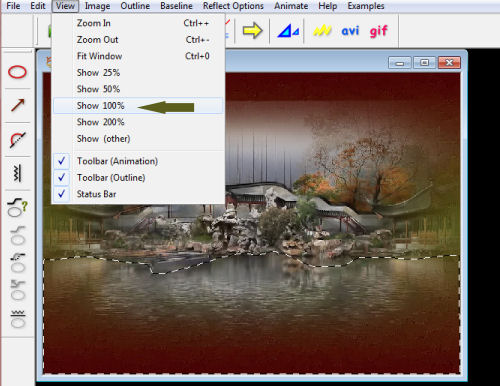Click the yellow right arrow toolbar icon
Image resolution: width=500 pixels, height=386 pixels.
click(x=252, y=31)
